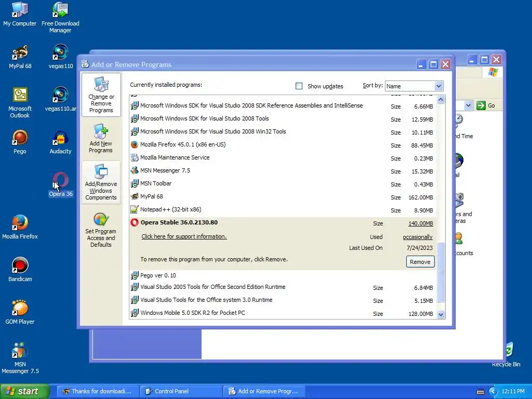The image size is (532, 399).
Task: Open vegas110.ar desktop file
Action: click(x=60, y=99)
